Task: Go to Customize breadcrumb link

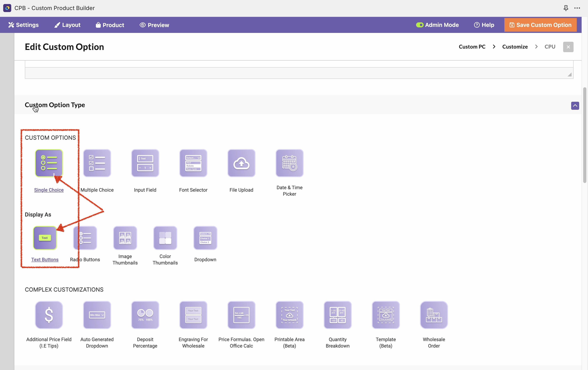Action: [x=515, y=47]
